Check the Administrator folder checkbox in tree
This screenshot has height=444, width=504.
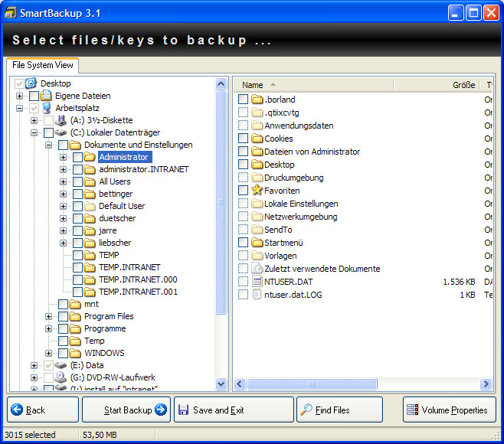point(77,157)
